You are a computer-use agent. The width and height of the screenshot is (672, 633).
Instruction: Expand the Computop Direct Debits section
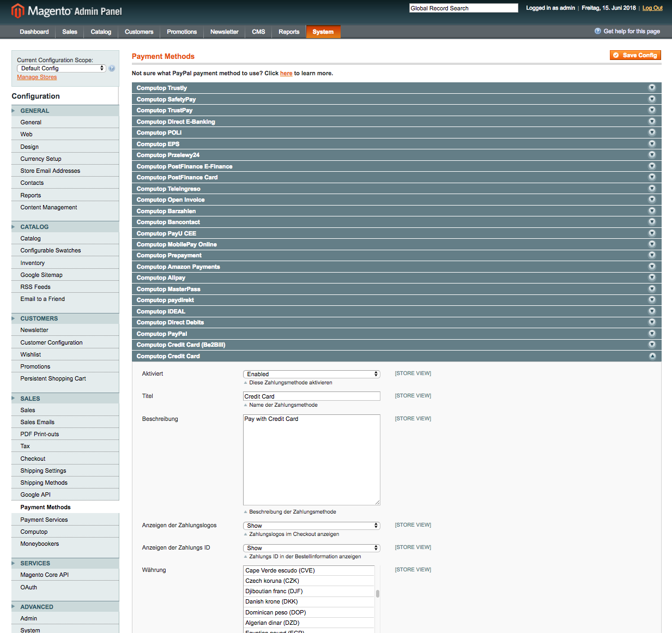[170, 322]
